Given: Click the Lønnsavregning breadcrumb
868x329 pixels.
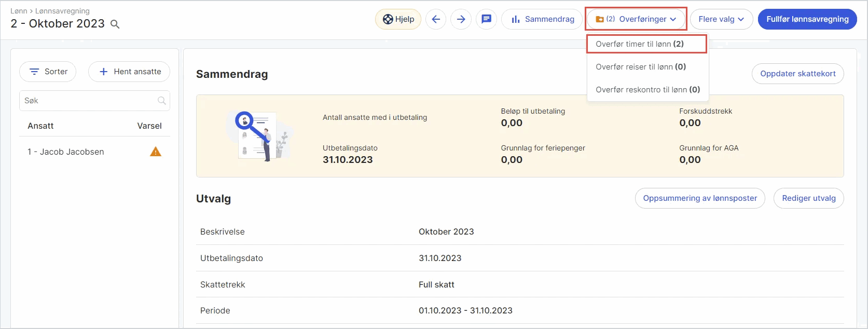Looking at the screenshot, I should [62, 11].
